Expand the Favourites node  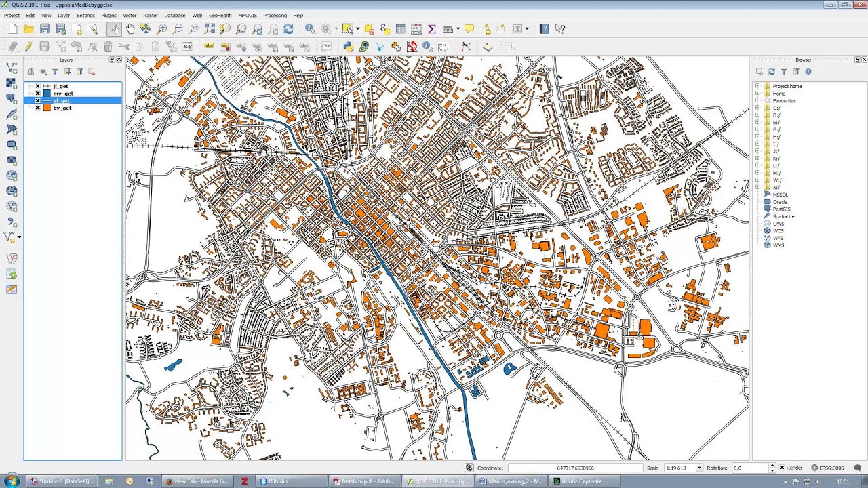point(757,100)
